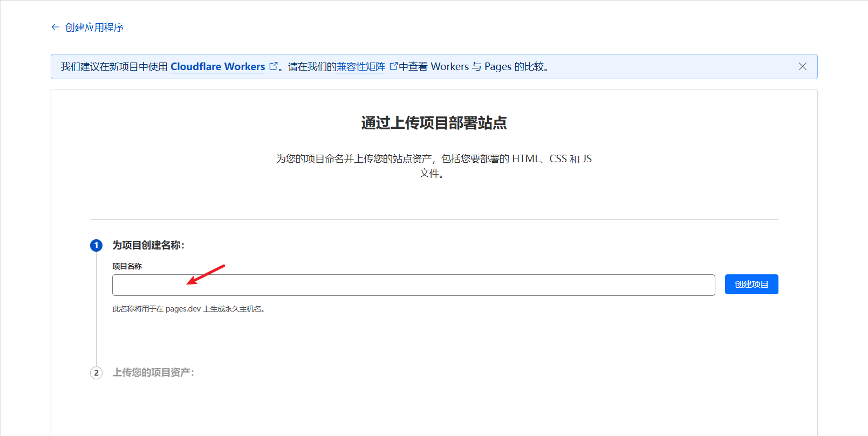868x436 pixels.
Task: Click the back arrow icon beside 创建应用程序
Action: coord(55,27)
